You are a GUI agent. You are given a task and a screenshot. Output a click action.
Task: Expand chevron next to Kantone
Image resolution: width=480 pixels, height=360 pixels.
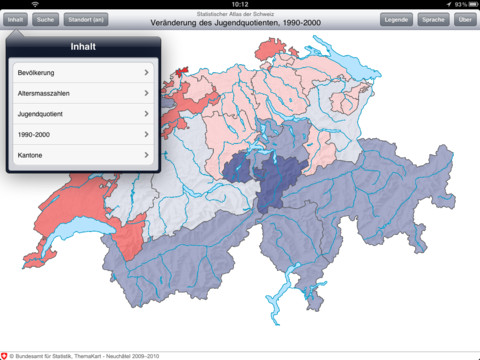[146, 155]
